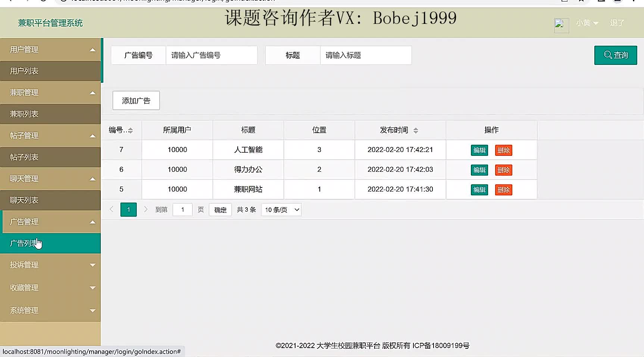The height and width of the screenshot is (357, 644).
Task: Expand the 投诉管理 menu
Action: 50,265
